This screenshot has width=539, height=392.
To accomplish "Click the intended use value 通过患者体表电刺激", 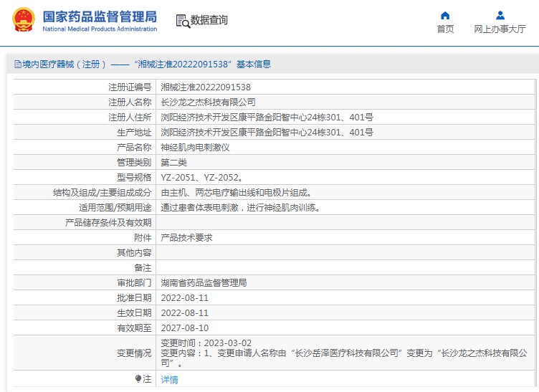I will pyautogui.click(x=240, y=208).
